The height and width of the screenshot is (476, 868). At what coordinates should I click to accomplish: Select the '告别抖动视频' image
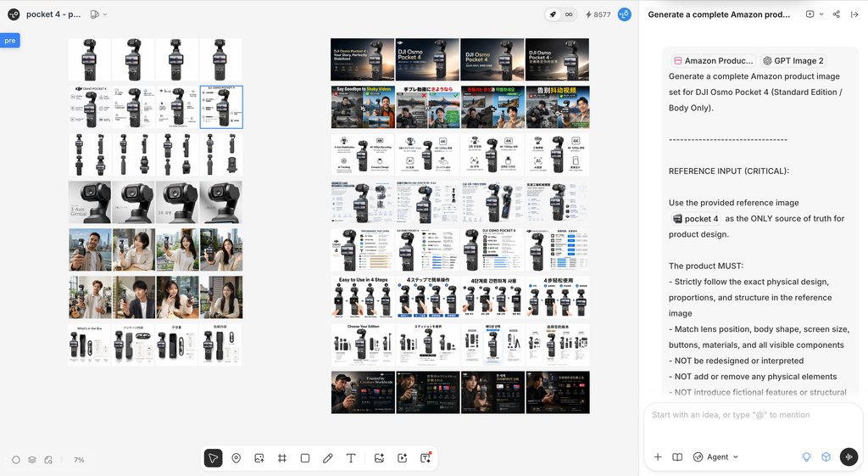tap(558, 107)
